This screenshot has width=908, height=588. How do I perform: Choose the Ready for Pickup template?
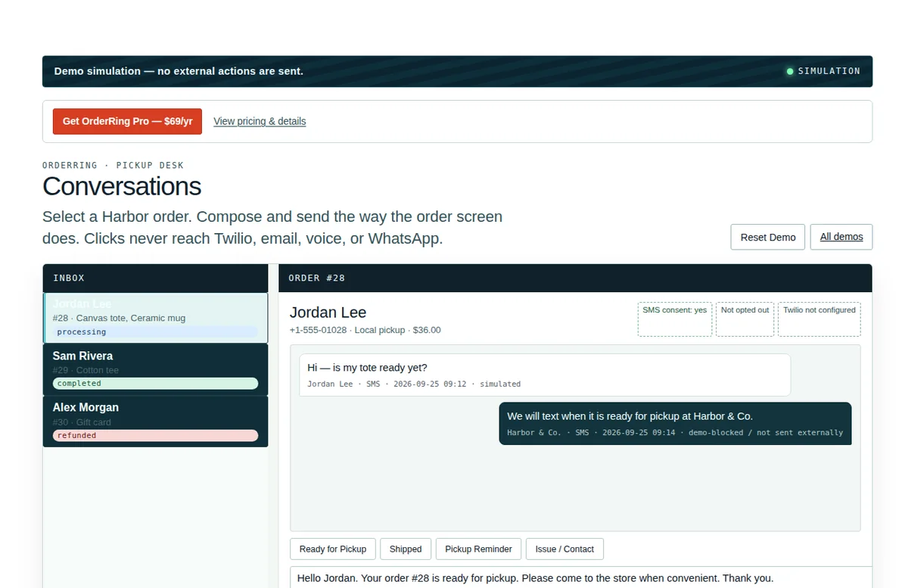pos(333,549)
